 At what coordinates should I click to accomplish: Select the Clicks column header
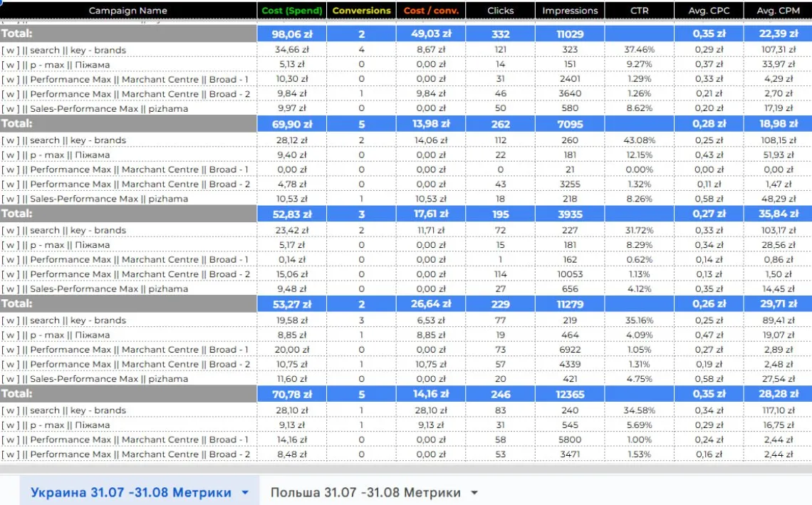point(500,11)
